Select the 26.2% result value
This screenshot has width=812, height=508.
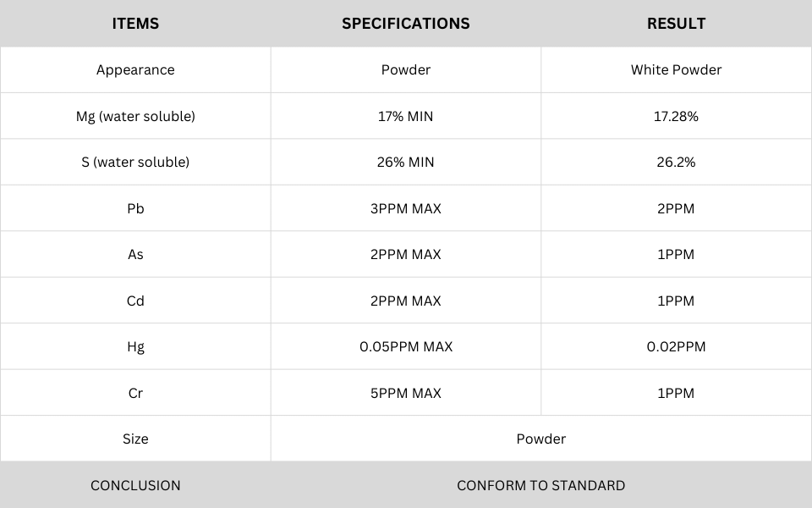click(676, 162)
